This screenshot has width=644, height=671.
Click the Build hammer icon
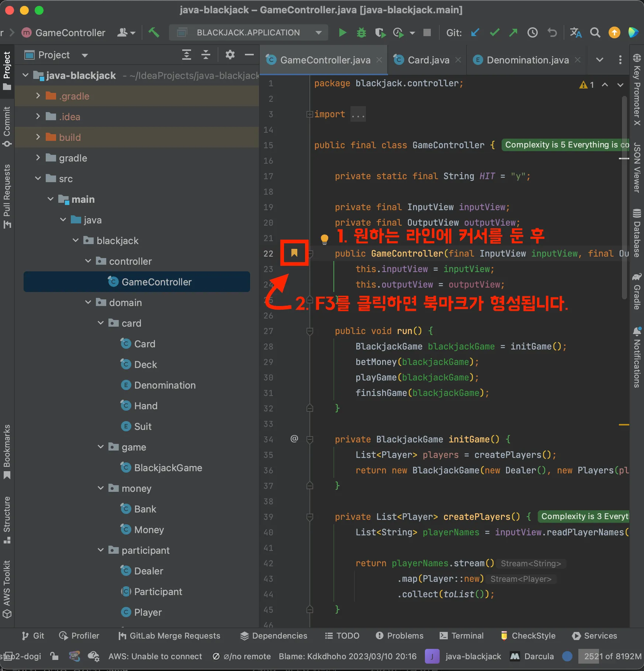(x=154, y=32)
